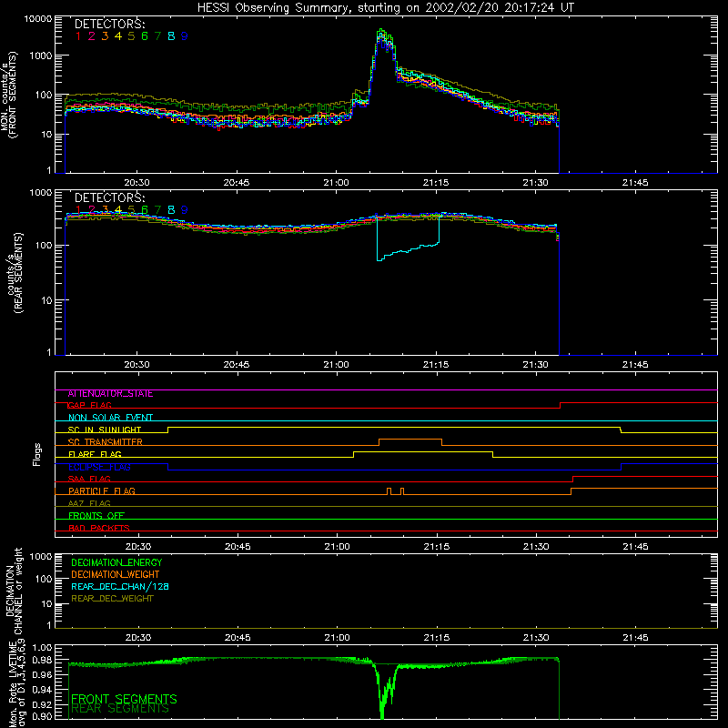Click the 0.98 tick on livetime axis
Viewport: 728px width, 728px height.
coord(42,661)
